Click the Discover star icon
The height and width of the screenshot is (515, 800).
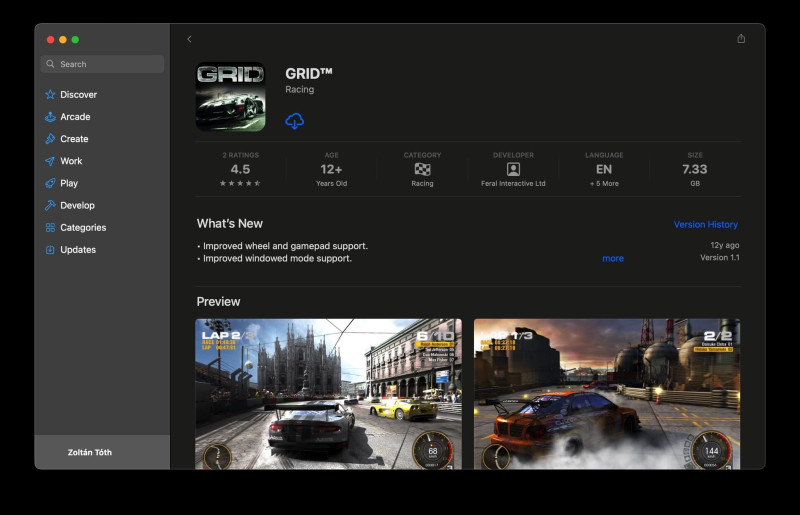[50, 94]
